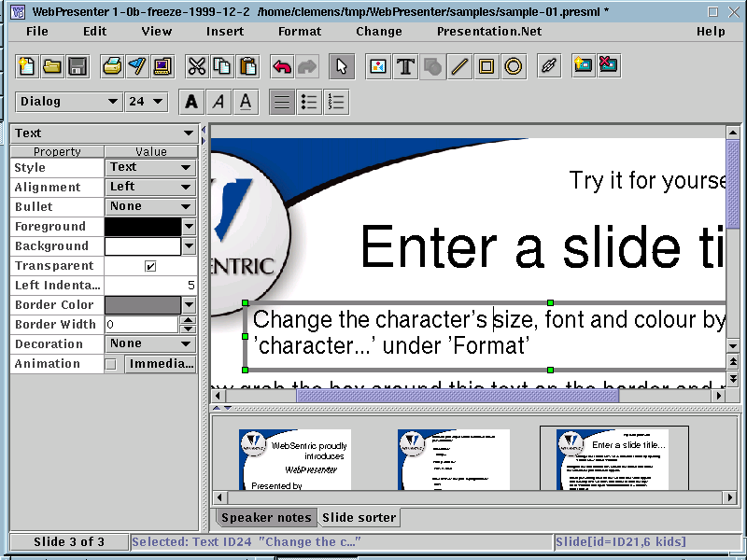Open the Insert menu

tap(225, 32)
